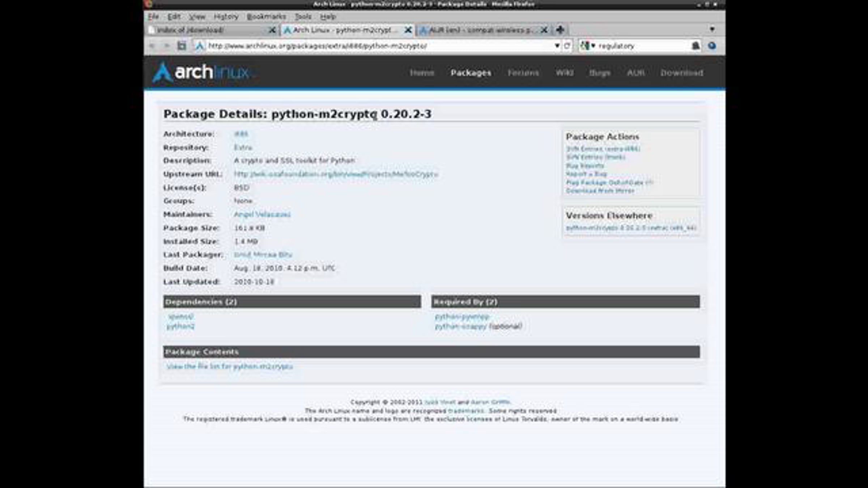View the file list for python-m2crypto

coord(230,367)
